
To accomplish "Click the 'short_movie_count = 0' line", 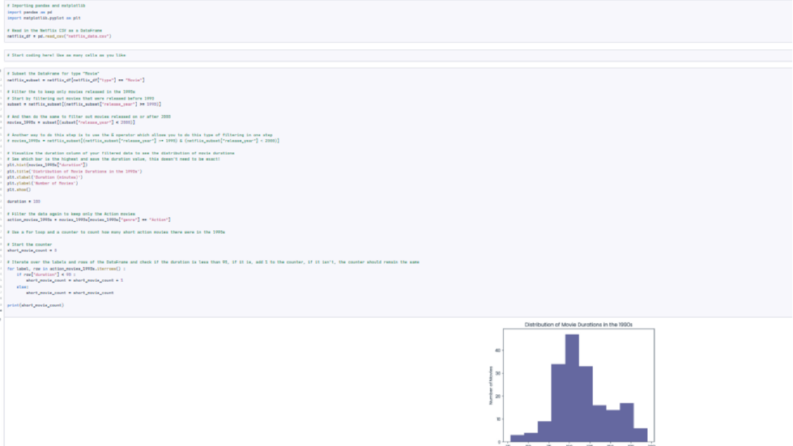I will point(32,250).
